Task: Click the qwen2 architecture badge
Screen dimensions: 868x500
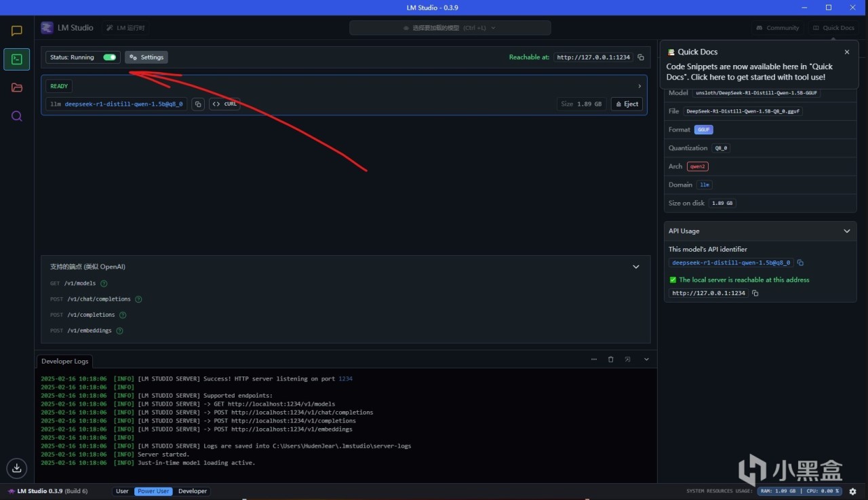Action: 698,166
